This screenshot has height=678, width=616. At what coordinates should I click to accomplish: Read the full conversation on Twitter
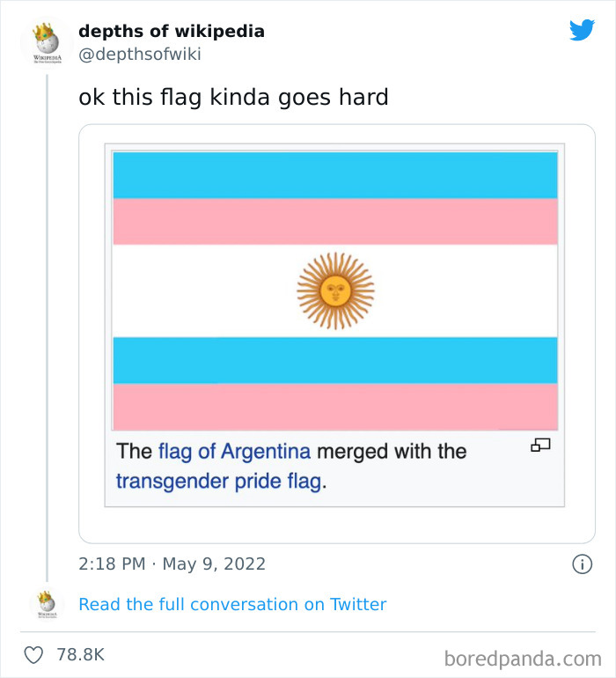pos(232,605)
